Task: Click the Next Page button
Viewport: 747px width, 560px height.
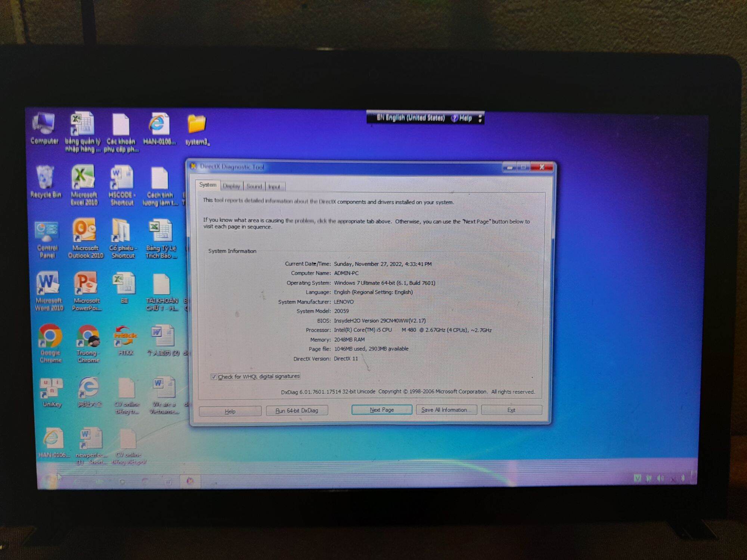Action: click(382, 410)
